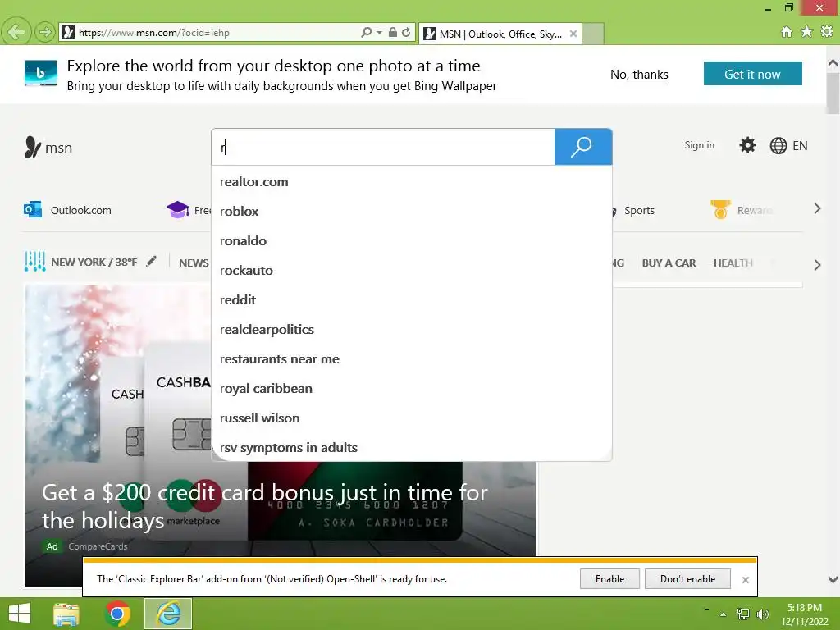Click Internet Explorer taskbar icon
This screenshot has width=840, height=630.
point(168,614)
